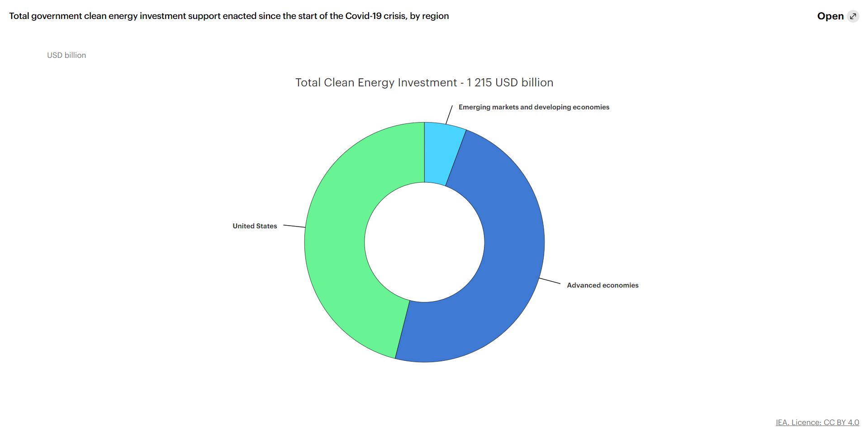Click the USD billion unit label
The width and height of the screenshot is (868, 435).
(66, 55)
